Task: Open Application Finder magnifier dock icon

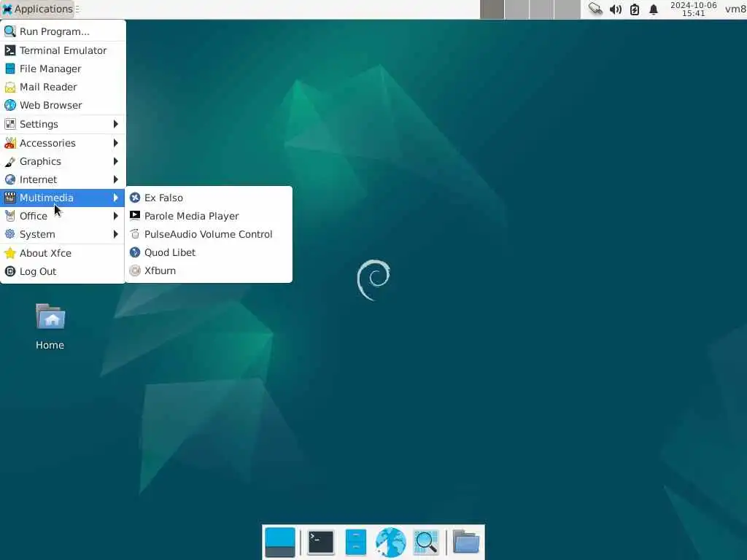Action: coord(426,542)
